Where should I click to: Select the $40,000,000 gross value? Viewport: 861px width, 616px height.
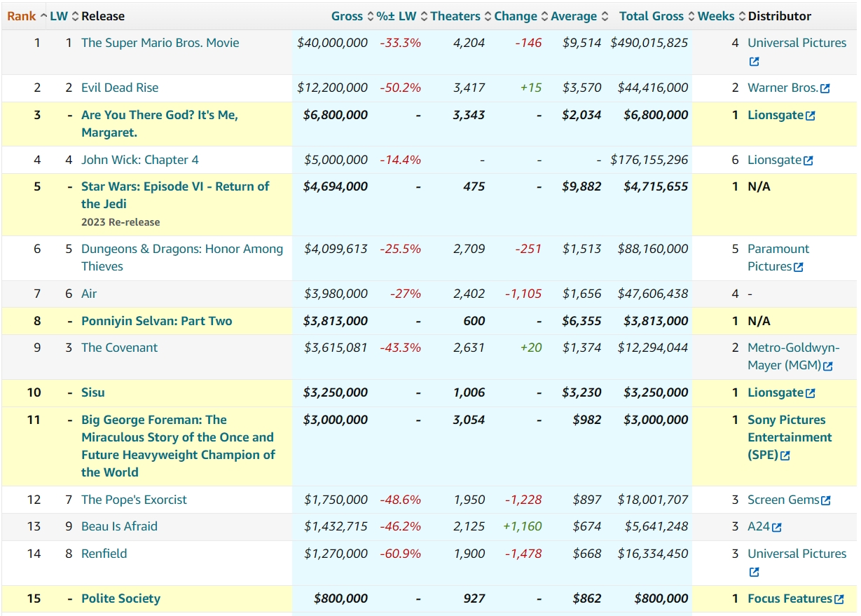pyautogui.click(x=332, y=43)
